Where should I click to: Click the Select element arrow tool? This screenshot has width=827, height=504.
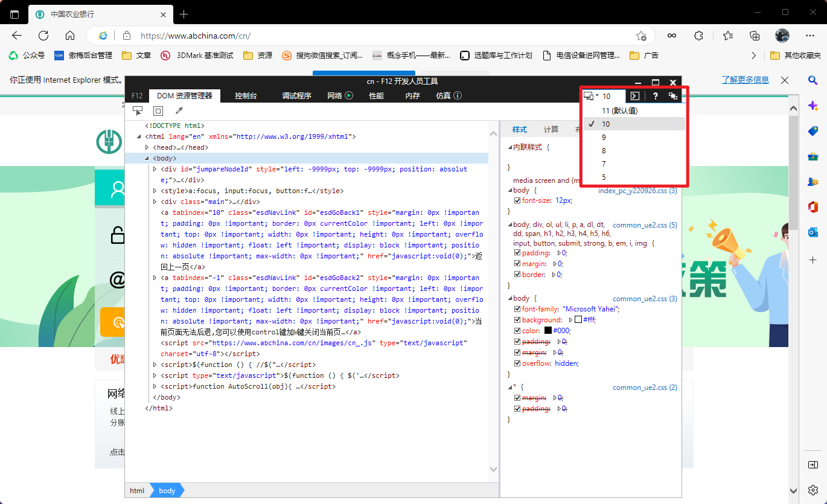pos(138,111)
